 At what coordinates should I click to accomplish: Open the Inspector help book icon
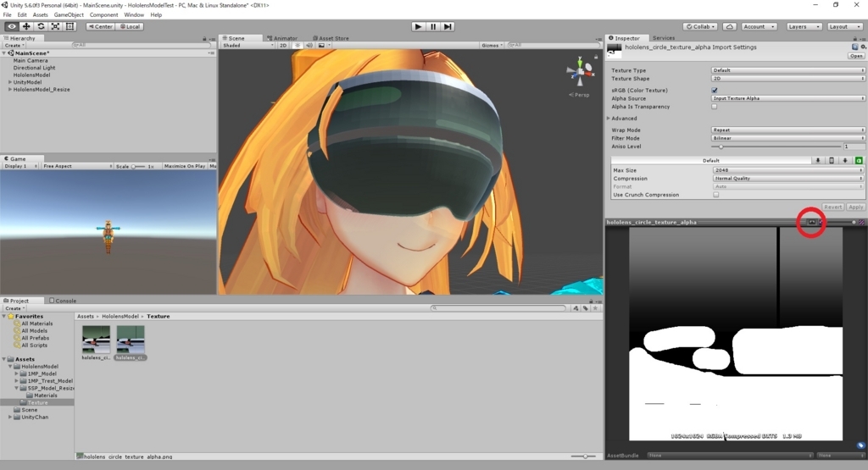pyautogui.click(x=855, y=47)
